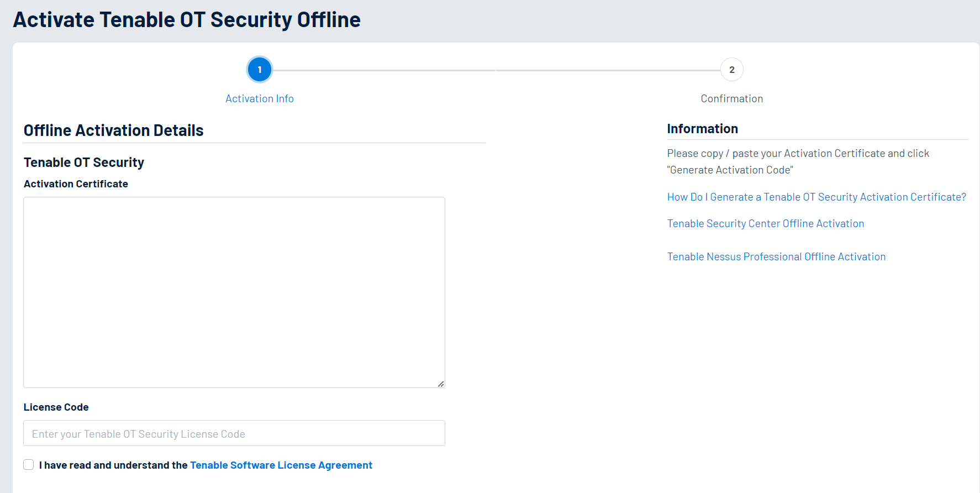Focus the Activation Certificate text area
The width and height of the screenshot is (980, 493).
click(234, 292)
